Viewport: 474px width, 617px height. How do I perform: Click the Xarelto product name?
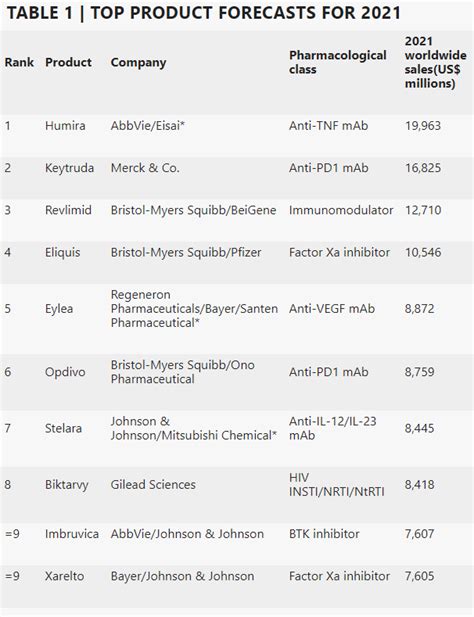click(x=65, y=576)
